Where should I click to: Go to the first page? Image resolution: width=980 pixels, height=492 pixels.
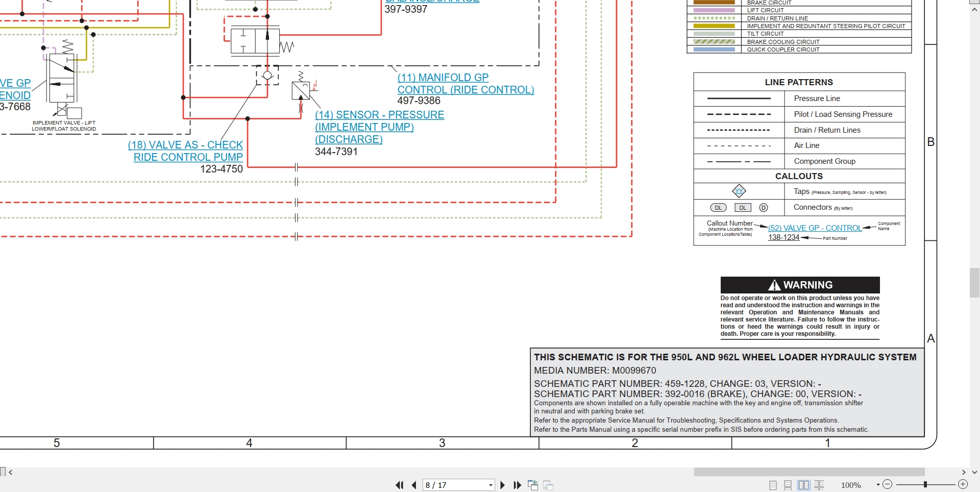(x=400, y=485)
